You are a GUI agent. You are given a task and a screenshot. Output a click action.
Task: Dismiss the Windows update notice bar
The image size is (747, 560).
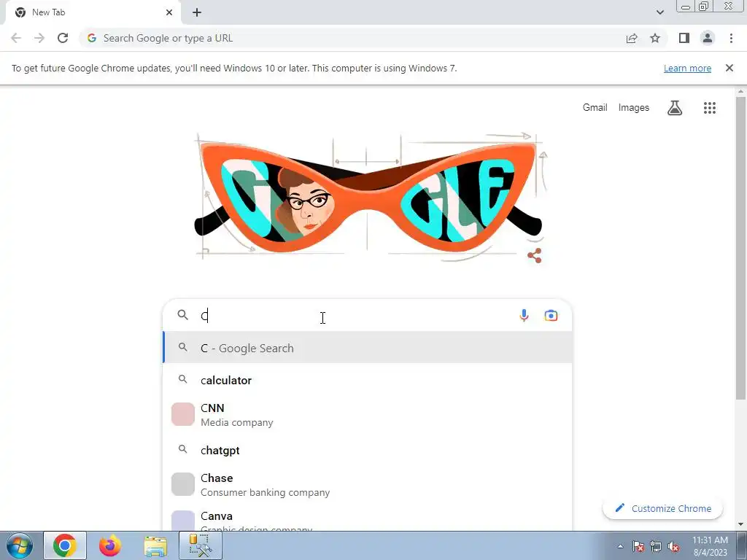pyautogui.click(x=729, y=68)
